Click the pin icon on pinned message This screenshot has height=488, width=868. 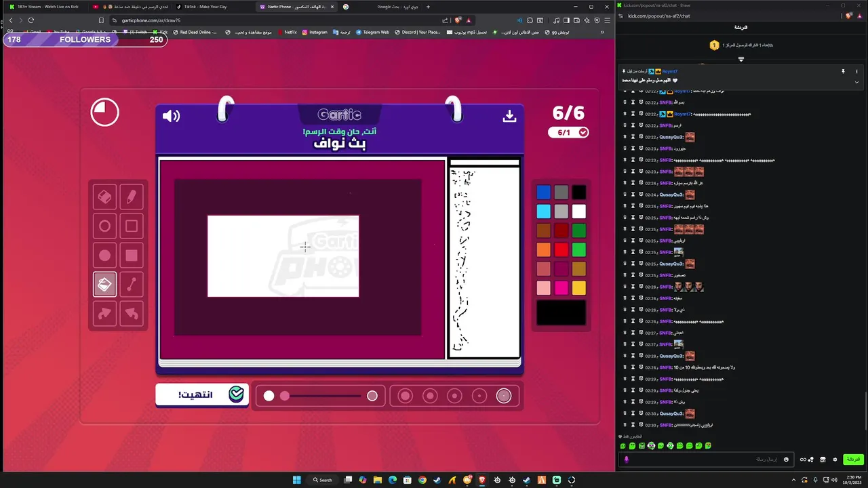click(x=843, y=71)
